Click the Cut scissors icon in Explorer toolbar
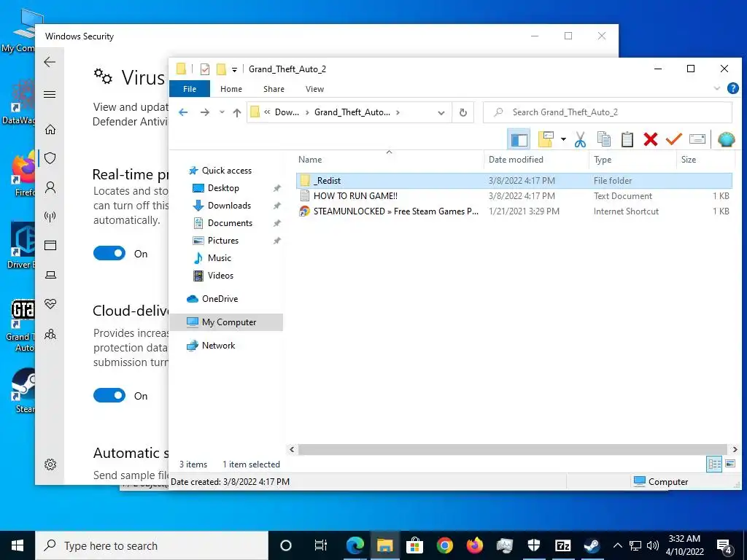 point(580,139)
